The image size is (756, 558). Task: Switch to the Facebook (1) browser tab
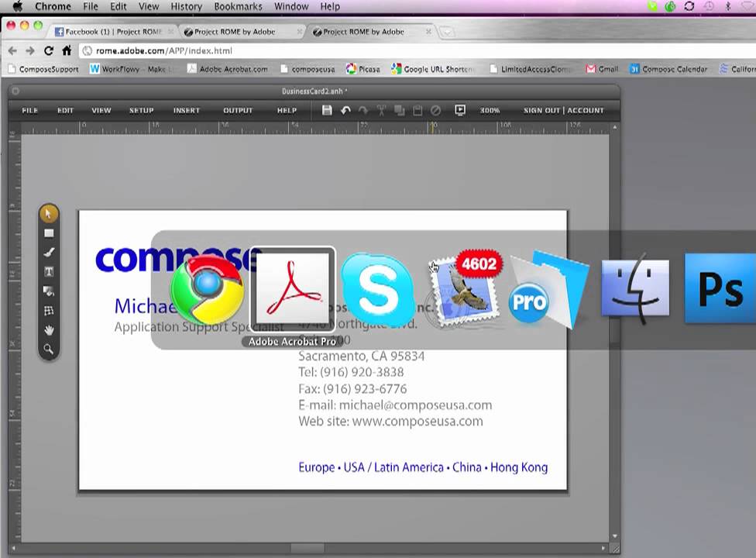[113, 32]
